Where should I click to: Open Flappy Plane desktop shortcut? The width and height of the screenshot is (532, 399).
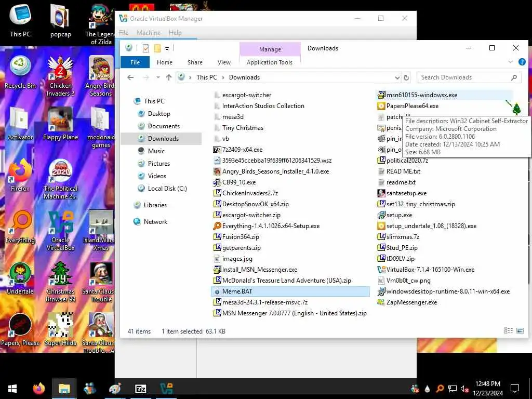[60, 124]
